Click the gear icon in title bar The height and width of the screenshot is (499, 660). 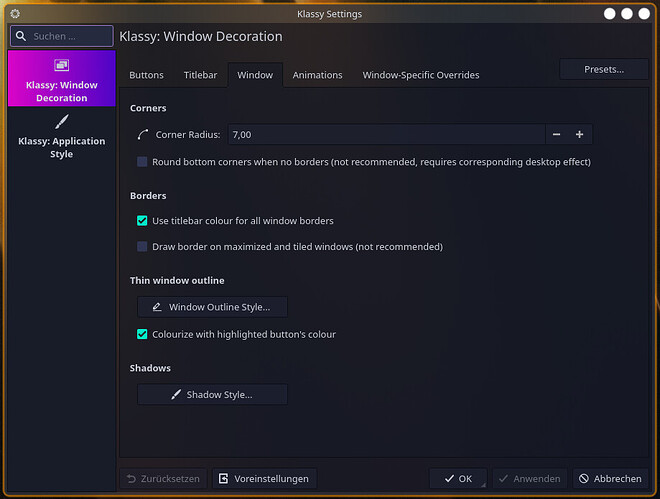14,14
